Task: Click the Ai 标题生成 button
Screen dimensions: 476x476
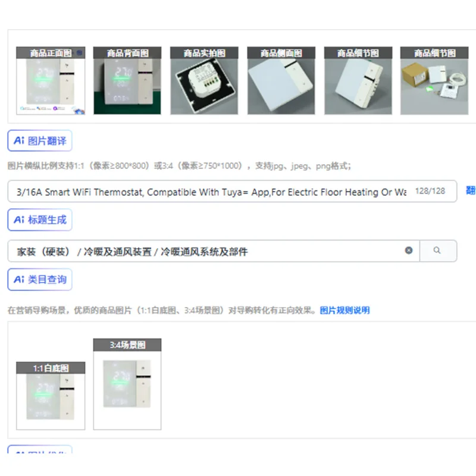Action: 40,220
